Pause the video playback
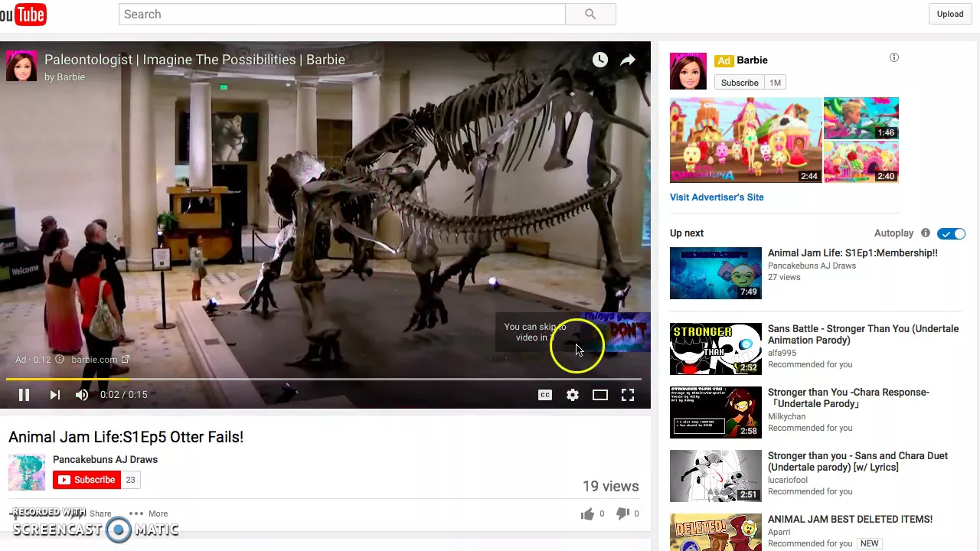 24,395
